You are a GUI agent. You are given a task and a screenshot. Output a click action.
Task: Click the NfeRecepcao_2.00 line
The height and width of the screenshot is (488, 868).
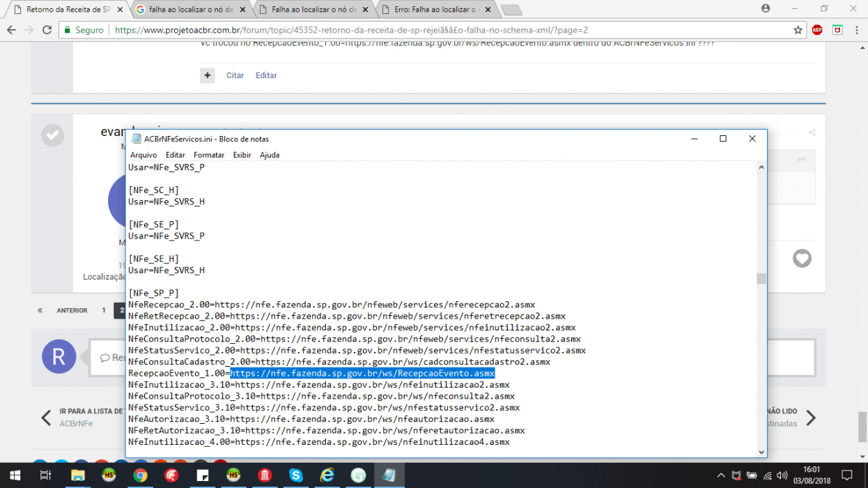pos(332,305)
